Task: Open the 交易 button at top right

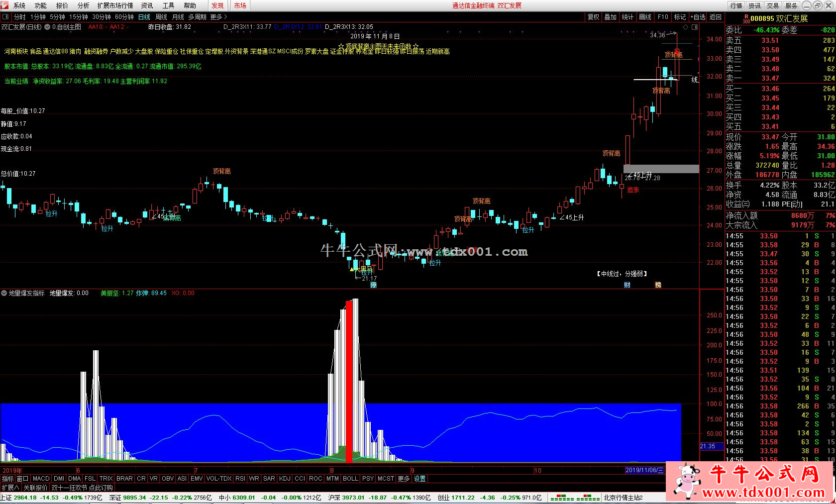Action: click(x=773, y=5)
